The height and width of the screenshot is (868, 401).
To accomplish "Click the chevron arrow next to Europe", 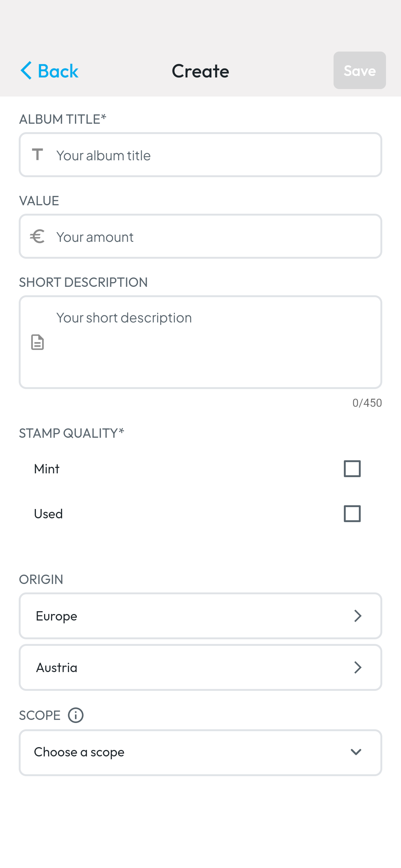I will (358, 616).
